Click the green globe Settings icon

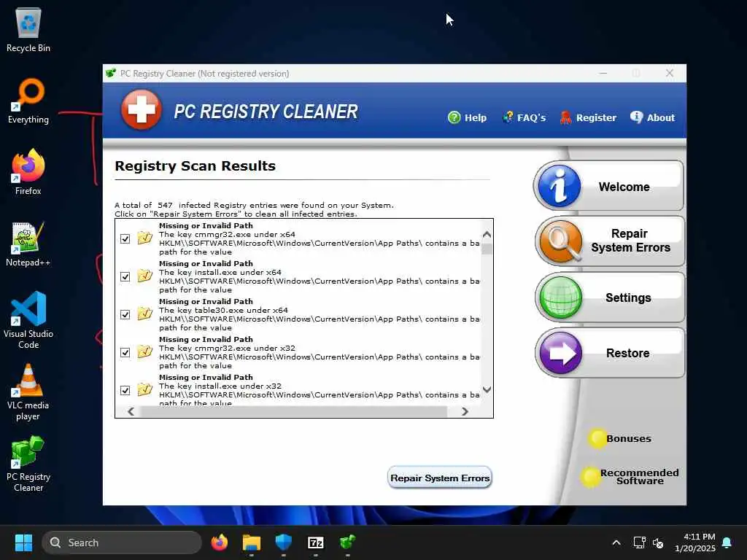click(x=561, y=297)
